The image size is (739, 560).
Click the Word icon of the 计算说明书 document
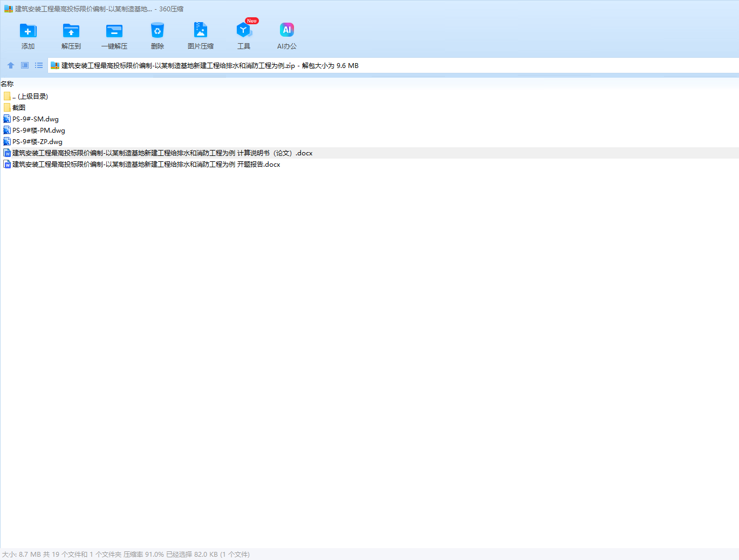(7, 153)
